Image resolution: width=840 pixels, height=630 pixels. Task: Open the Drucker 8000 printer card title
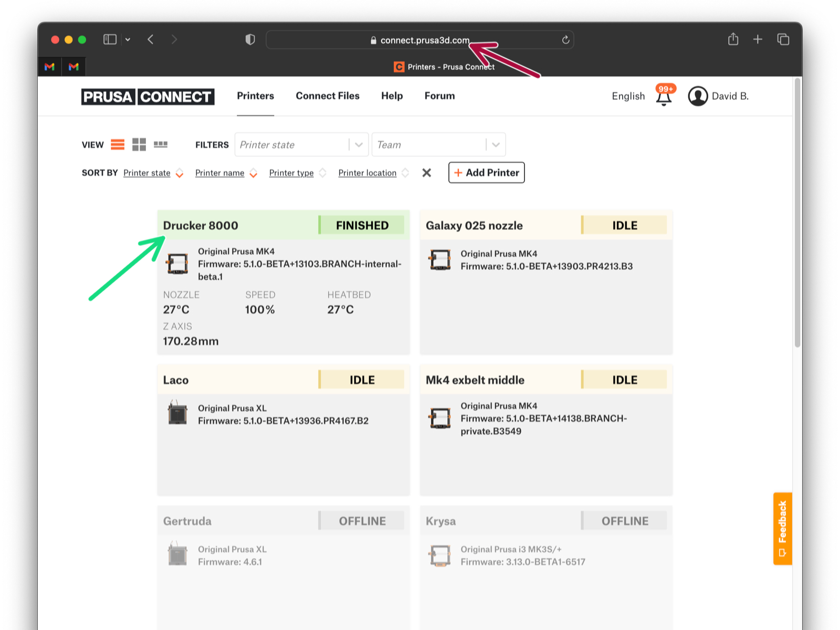pyautogui.click(x=201, y=225)
